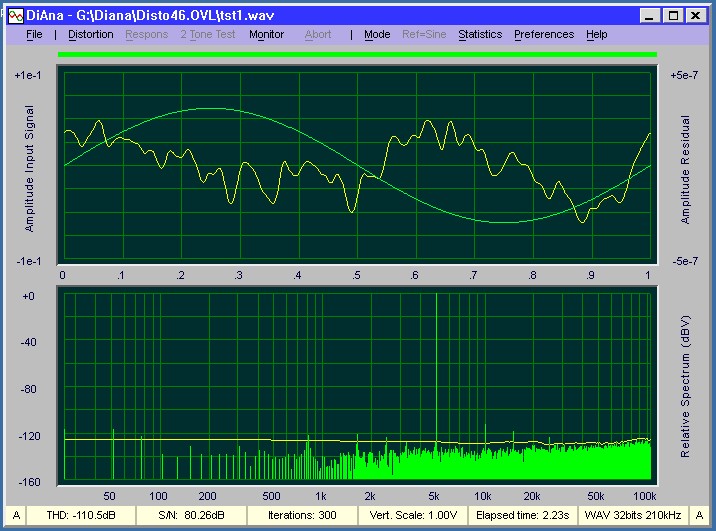Image resolution: width=716 pixels, height=531 pixels.
Task: Click the +1e-1 upper amplitude scale value
Action: tap(28, 75)
